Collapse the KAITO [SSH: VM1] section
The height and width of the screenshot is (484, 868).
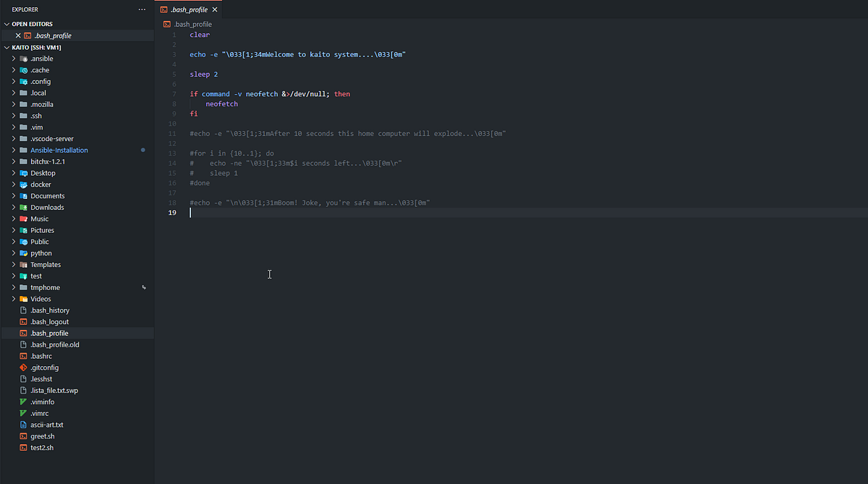(x=6, y=46)
